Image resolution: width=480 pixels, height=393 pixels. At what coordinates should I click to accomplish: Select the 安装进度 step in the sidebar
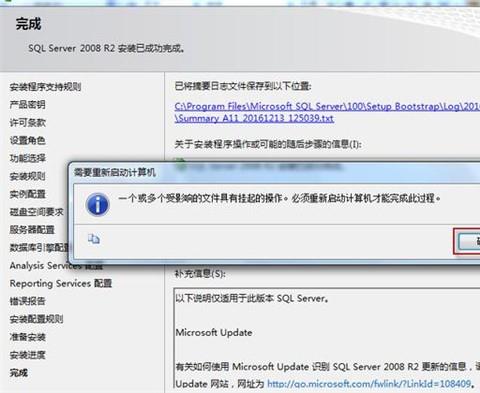(27, 355)
